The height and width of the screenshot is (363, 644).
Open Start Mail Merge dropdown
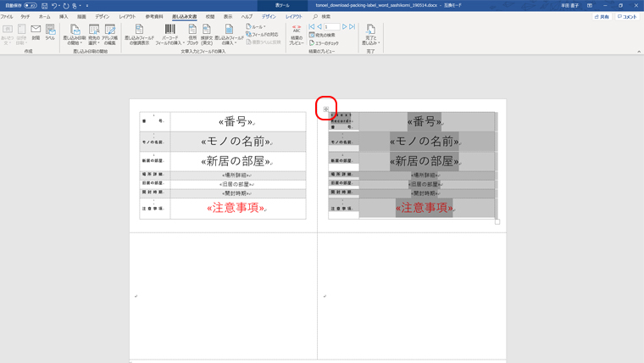[x=75, y=34]
